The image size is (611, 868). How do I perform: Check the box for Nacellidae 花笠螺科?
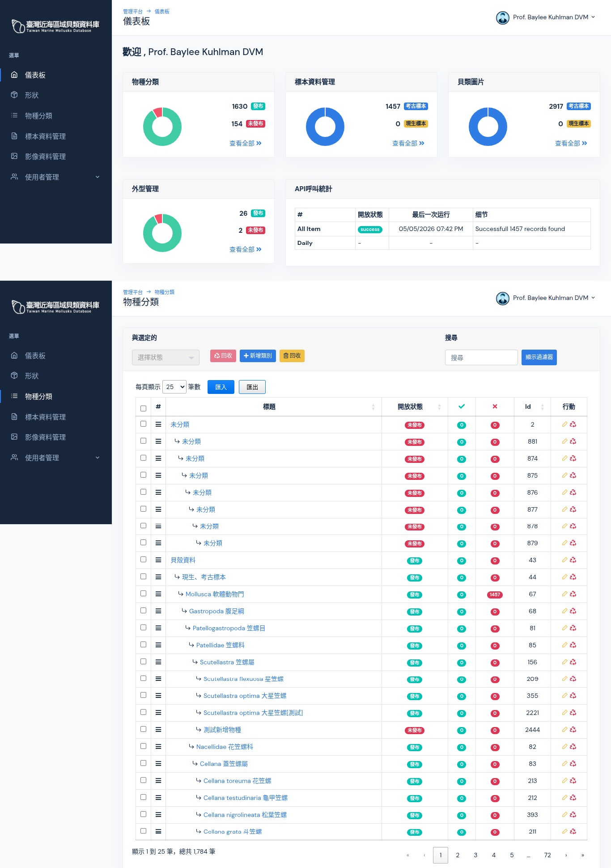(x=143, y=746)
